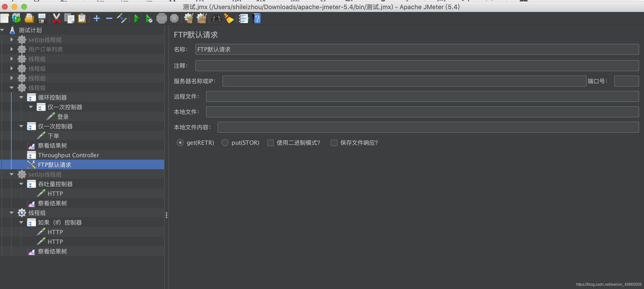Viewport: 644px width, 289px height.
Task: Expand the first setUp线程组 node
Action: point(12,39)
